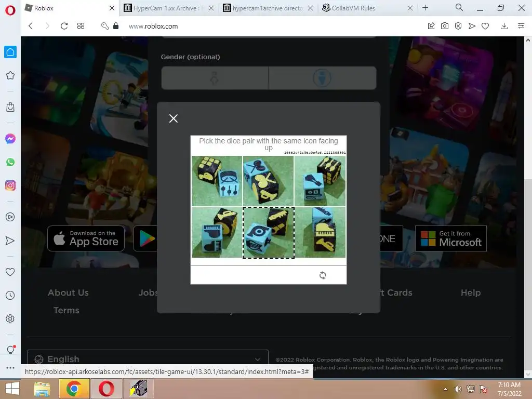Switch to the Roblox tab

coord(70,8)
